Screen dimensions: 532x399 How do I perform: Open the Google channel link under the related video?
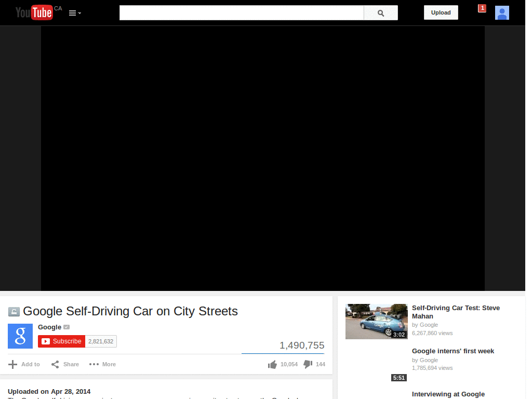(429, 324)
